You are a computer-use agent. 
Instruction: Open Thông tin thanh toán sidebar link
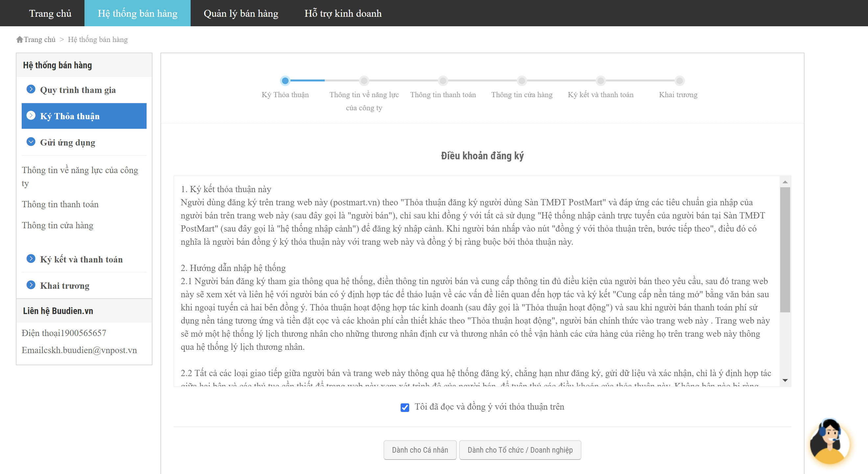click(x=60, y=205)
